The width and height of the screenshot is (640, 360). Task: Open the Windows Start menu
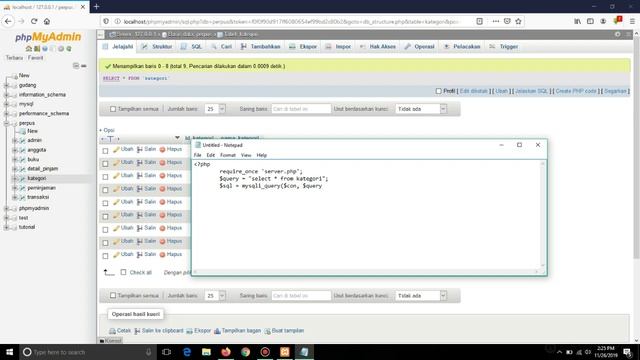[9, 352]
